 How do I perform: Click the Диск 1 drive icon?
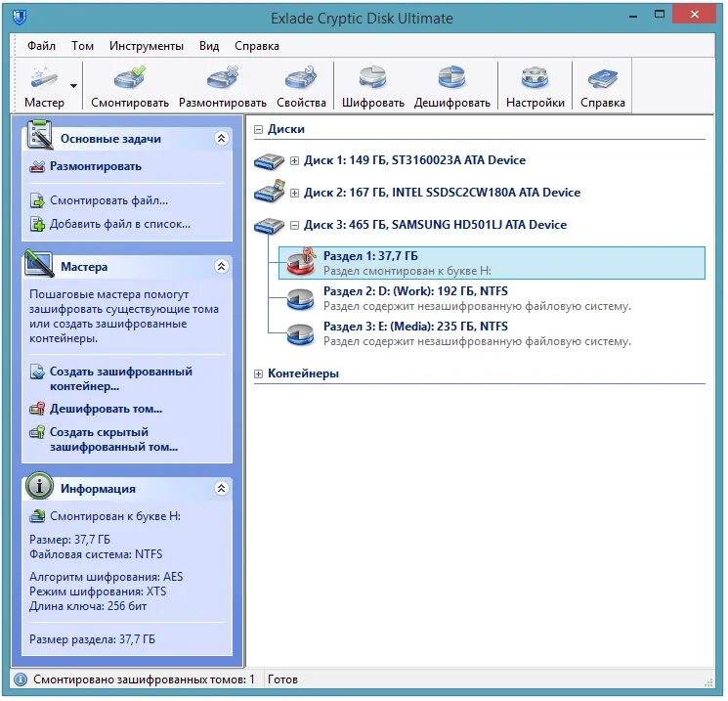(270, 161)
